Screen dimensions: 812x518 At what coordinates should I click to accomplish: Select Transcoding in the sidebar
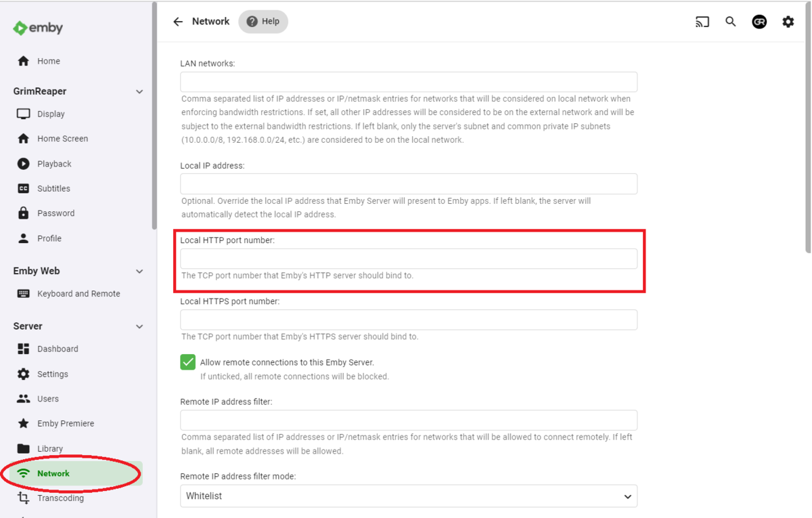(x=60, y=498)
